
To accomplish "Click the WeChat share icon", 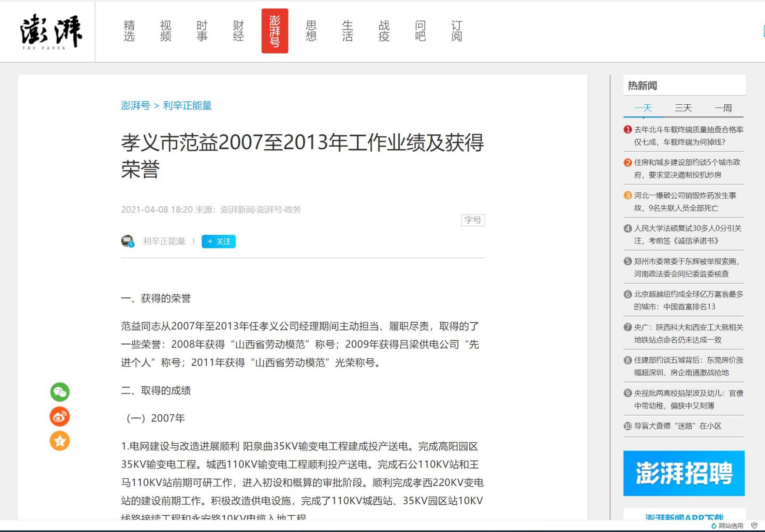I will [x=60, y=391].
